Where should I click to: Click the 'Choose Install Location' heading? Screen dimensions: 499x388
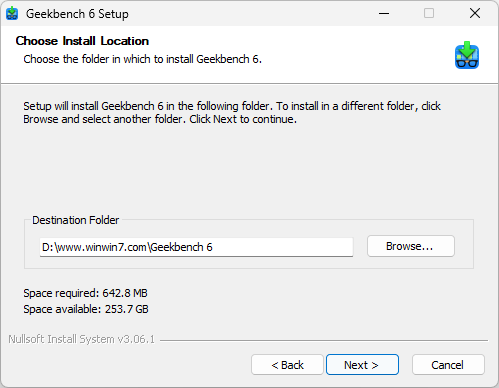click(82, 41)
